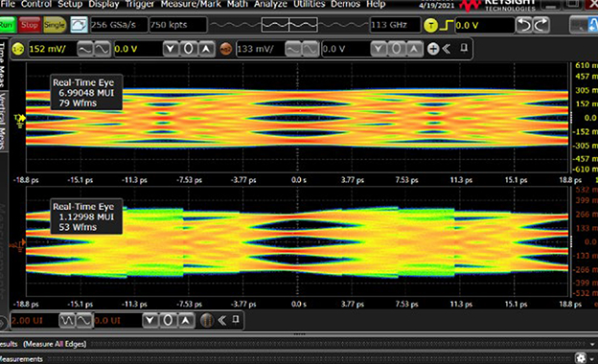
Task: Click the rising edge trigger slope icon
Action: pos(447,26)
